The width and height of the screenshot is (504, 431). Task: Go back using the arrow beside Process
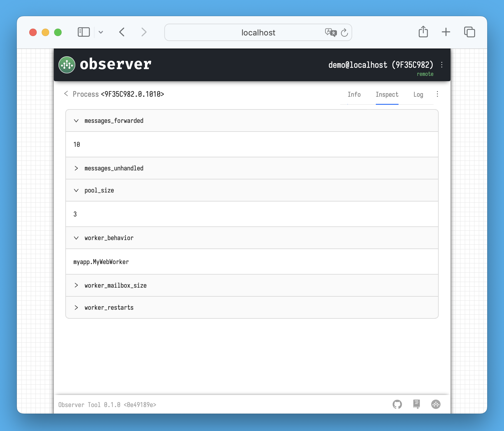(x=66, y=94)
